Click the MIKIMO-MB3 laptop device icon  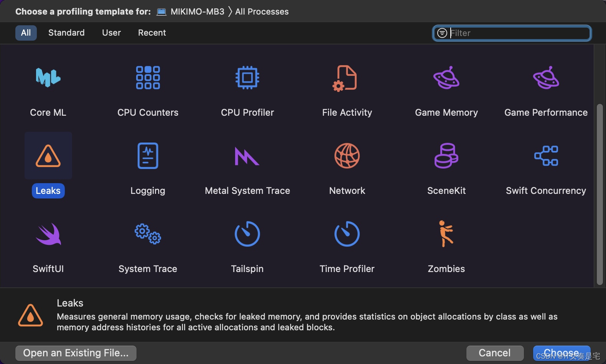[x=161, y=12]
